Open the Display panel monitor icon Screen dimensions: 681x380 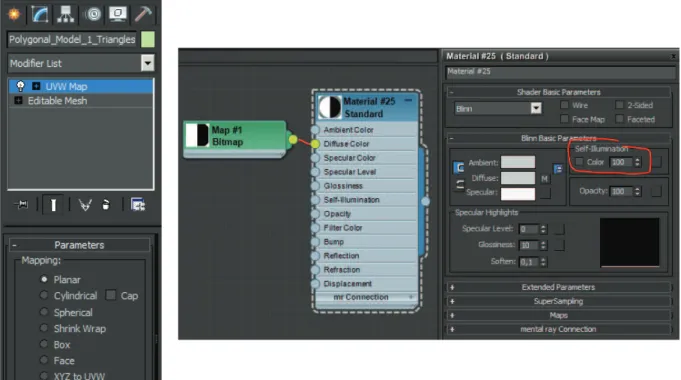pyautogui.click(x=118, y=14)
